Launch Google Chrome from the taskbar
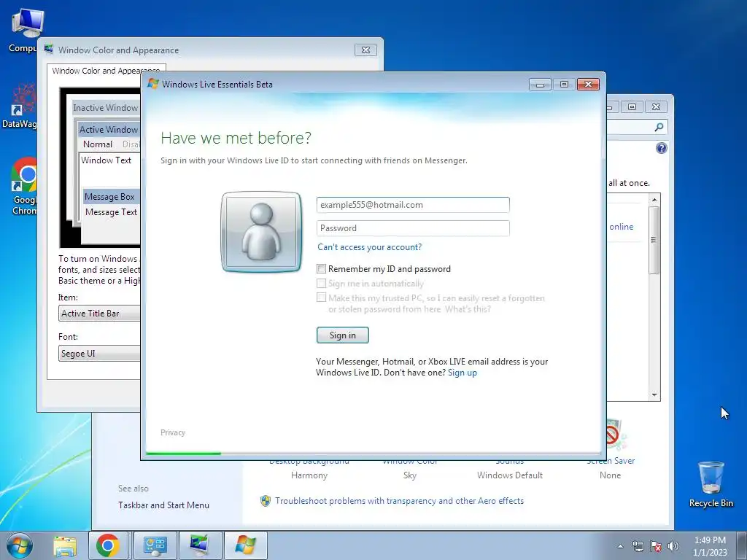Screen dimensions: 747x560 click(x=108, y=545)
